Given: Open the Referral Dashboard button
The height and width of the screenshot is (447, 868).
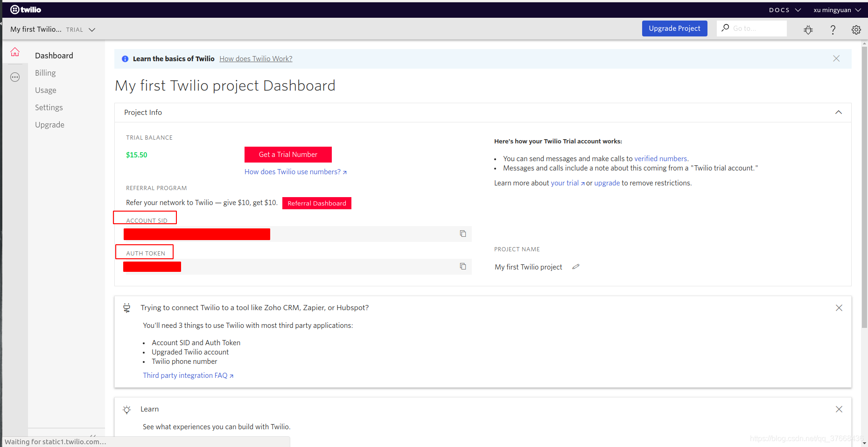Looking at the screenshot, I should point(317,203).
